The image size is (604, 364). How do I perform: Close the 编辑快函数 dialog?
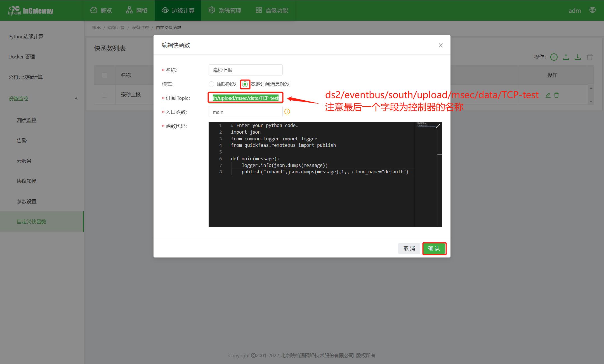[440, 45]
